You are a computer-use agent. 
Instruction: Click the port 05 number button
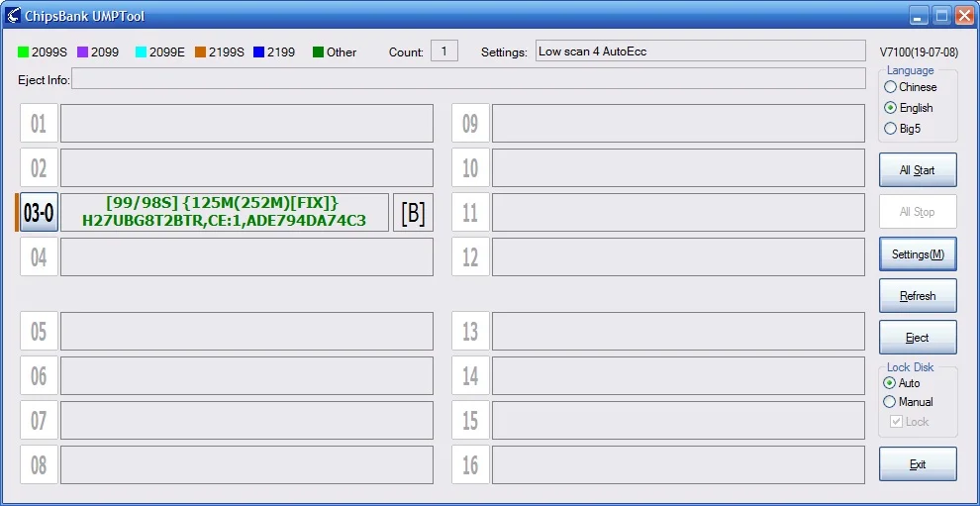pos(39,331)
